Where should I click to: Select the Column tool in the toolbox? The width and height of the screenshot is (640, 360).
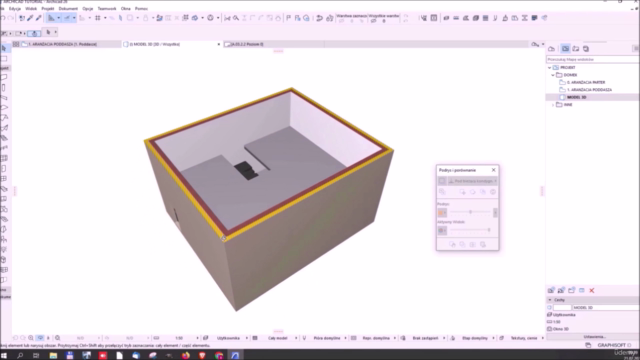point(4,88)
